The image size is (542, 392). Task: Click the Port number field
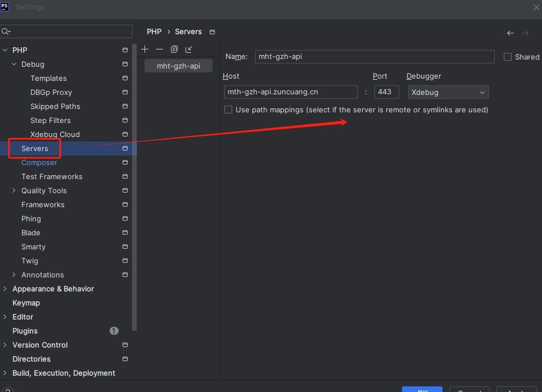pos(386,92)
